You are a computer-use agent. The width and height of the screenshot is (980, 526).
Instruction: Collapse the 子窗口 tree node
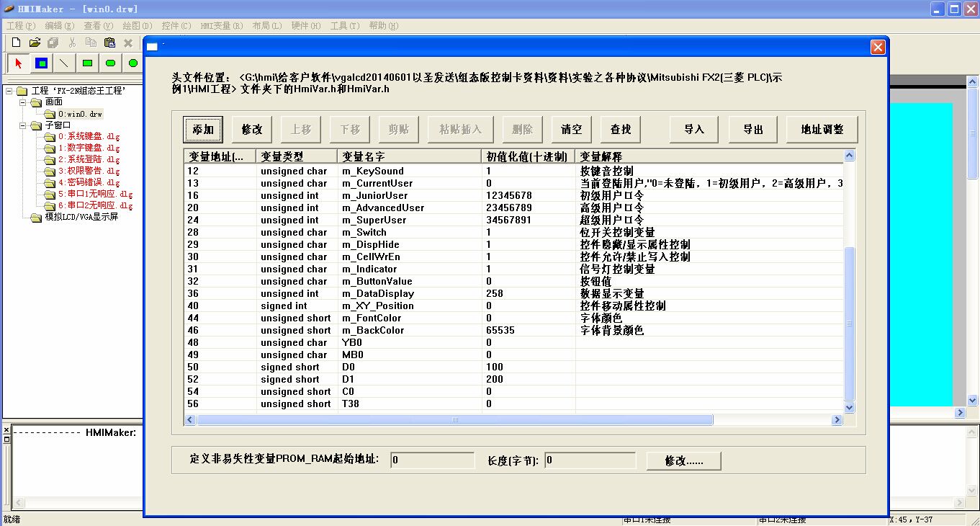pos(22,125)
